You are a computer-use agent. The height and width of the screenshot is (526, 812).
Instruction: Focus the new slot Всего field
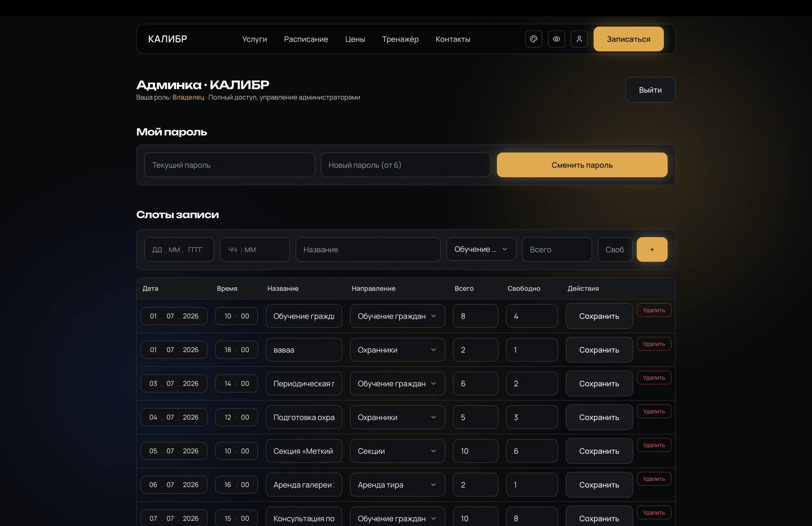tap(557, 249)
